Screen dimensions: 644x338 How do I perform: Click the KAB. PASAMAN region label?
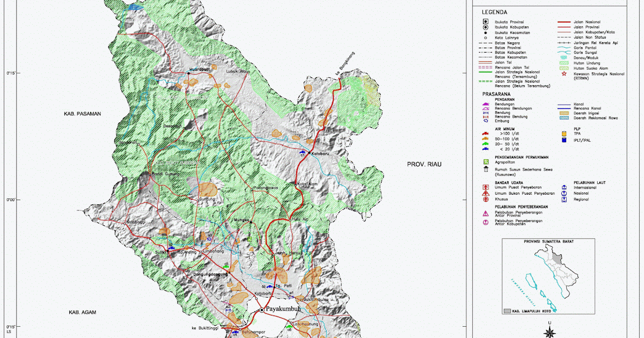point(82,114)
